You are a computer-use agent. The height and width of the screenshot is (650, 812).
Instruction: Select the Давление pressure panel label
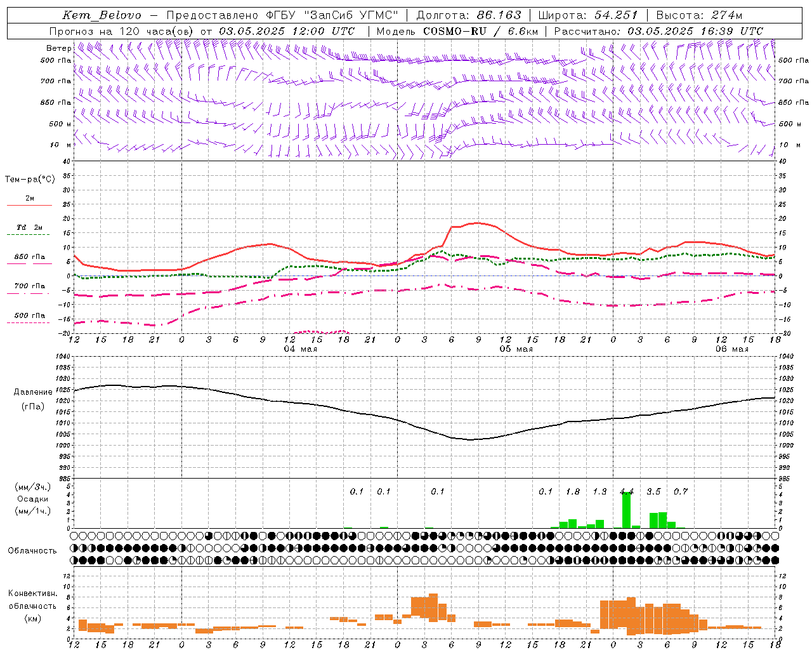pos(32,392)
